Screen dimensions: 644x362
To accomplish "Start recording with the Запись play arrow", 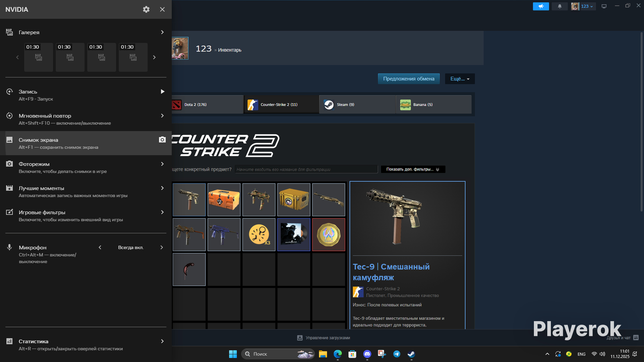I will (162, 92).
